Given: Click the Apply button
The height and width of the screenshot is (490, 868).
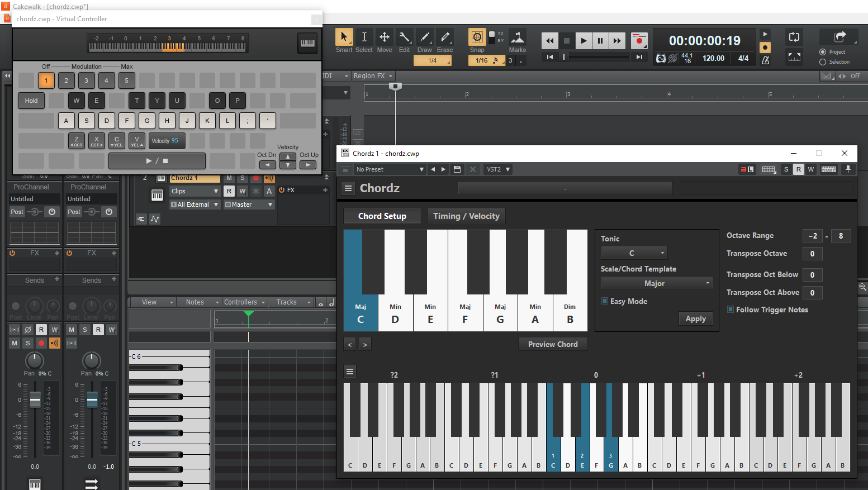Looking at the screenshot, I should tap(695, 318).
